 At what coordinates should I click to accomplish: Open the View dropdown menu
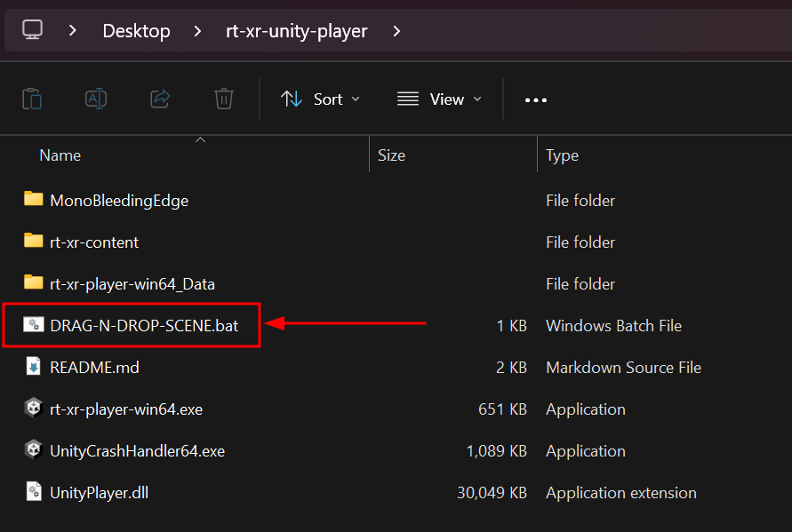click(439, 99)
